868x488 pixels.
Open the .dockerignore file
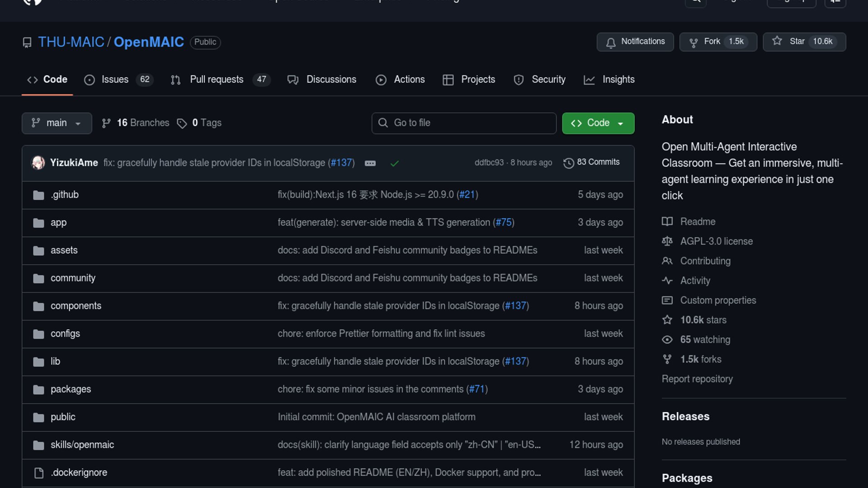click(x=79, y=473)
